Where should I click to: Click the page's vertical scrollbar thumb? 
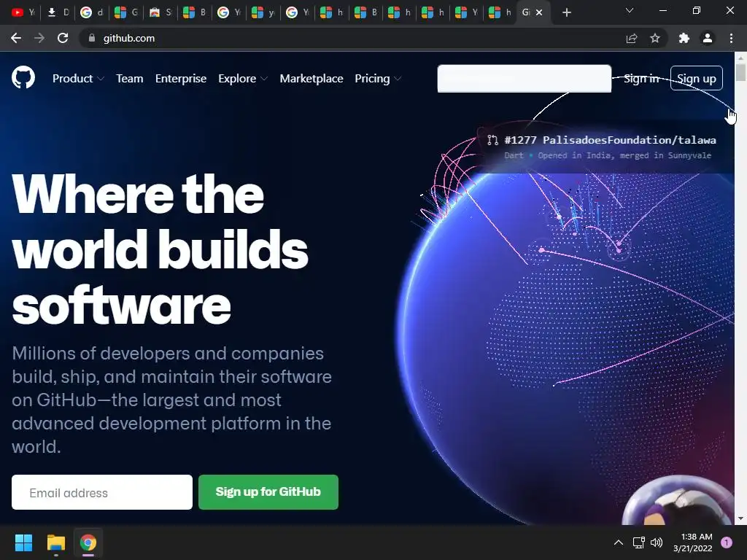[x=740, y=72]
